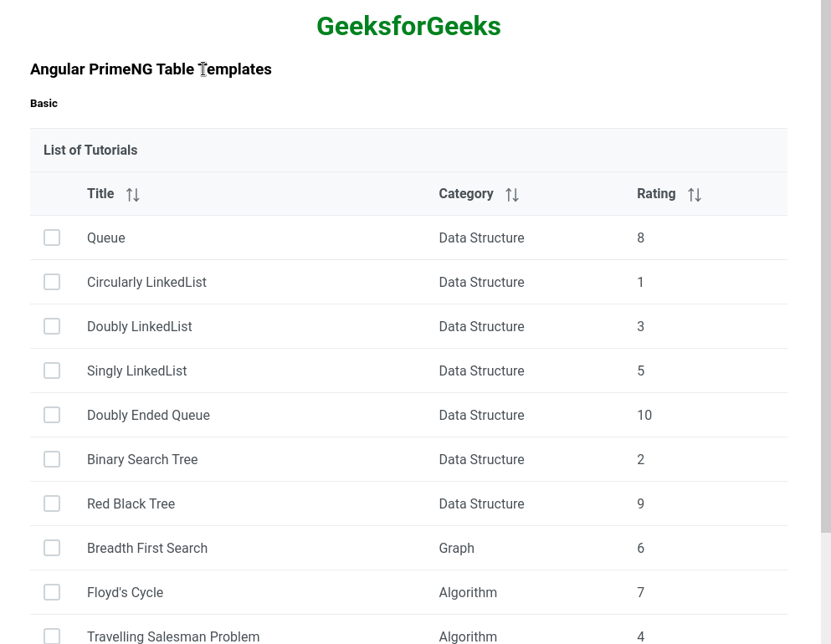831x644 pixels.
Task: Sort table by the Rating column header
Action: point(656,193)
